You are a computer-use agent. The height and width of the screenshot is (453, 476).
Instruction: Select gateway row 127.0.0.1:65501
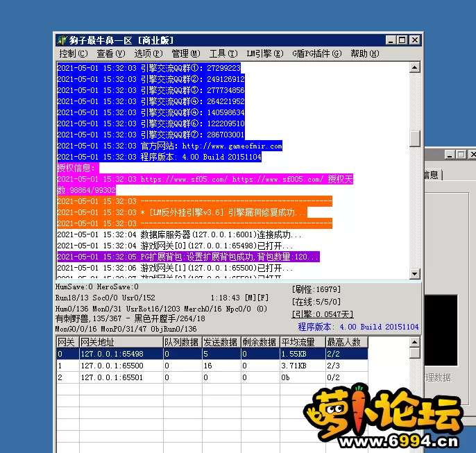tap(212, 377)
